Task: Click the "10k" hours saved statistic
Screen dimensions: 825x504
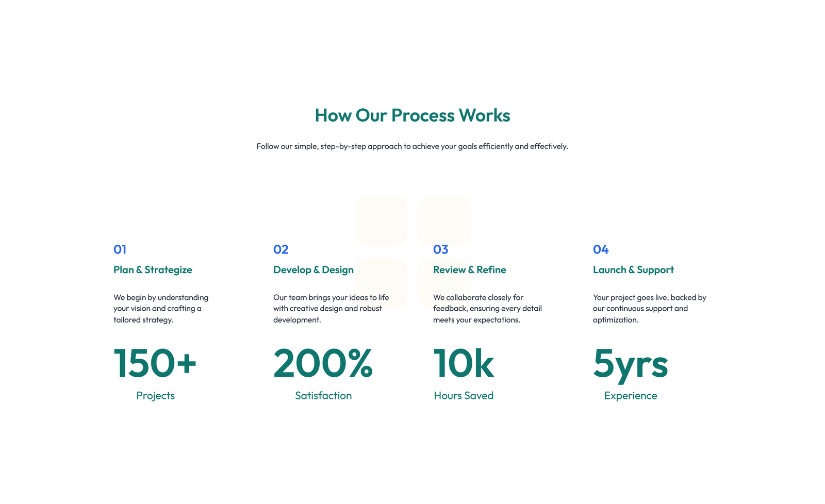Action: click(x=464, y=364)
